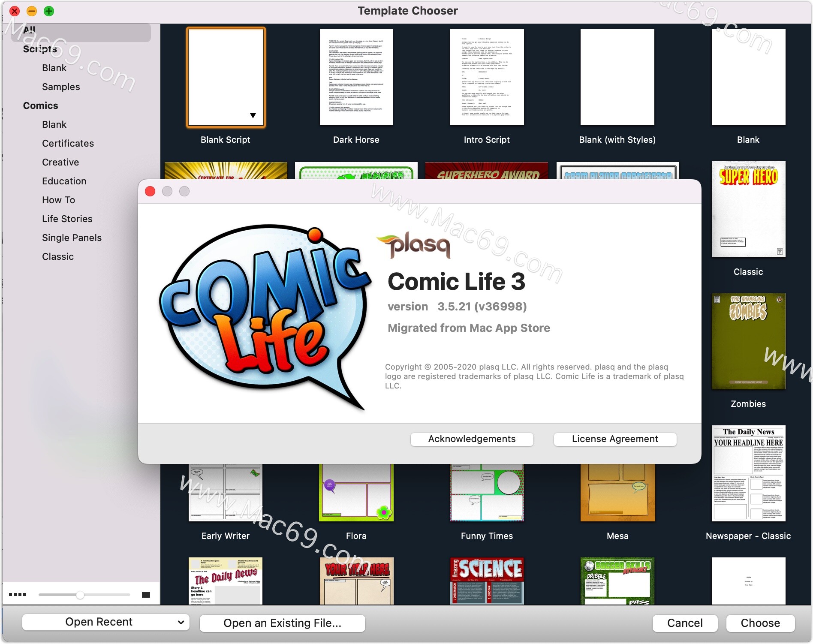The width and height of the screenshot is (813, 644).
Task: Select the Intro Script template
Action: [487, 78]
